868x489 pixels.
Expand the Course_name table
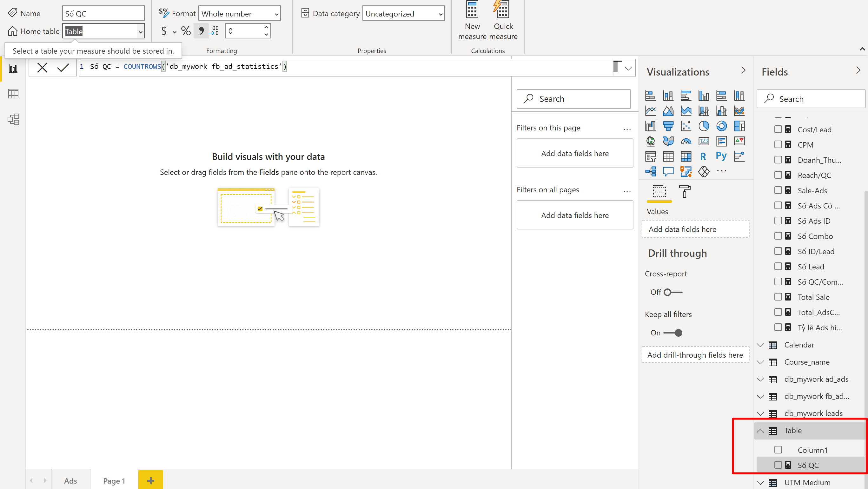coord(760,362)
